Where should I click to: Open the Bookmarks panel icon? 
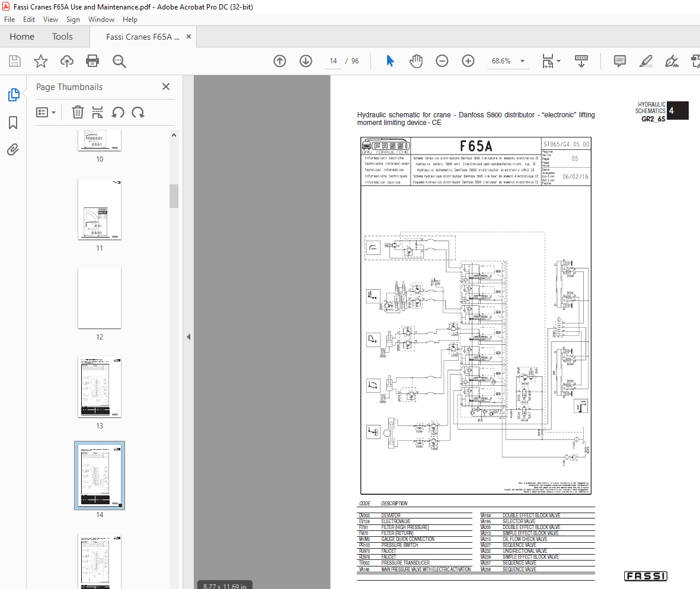click(x=12, y=123)
